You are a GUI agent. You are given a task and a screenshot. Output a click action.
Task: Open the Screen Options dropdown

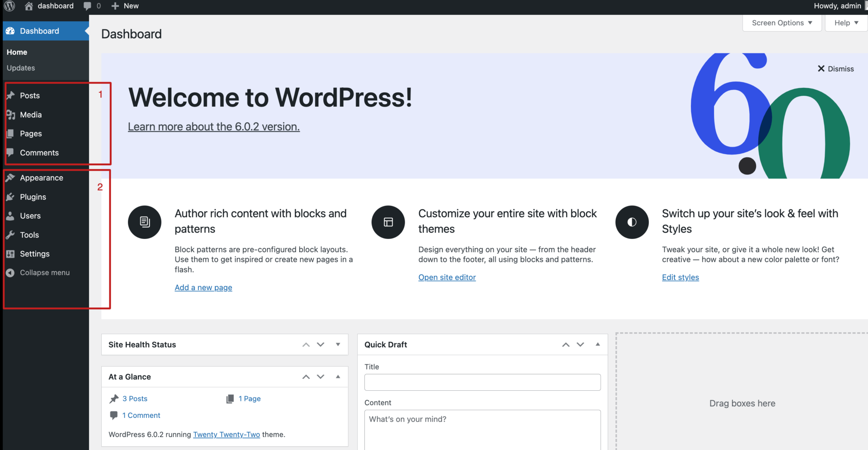pyautogui.click(x=781, y=22)
